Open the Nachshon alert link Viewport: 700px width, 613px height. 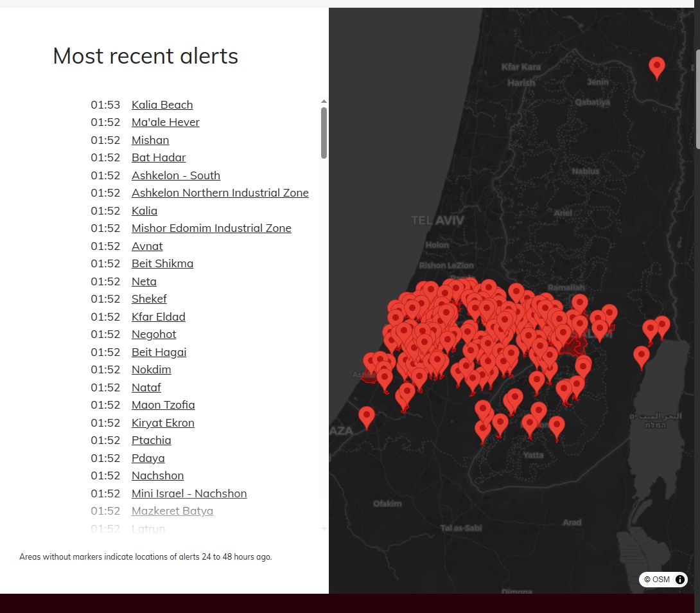pyautogui.click(x=157, y=475)
